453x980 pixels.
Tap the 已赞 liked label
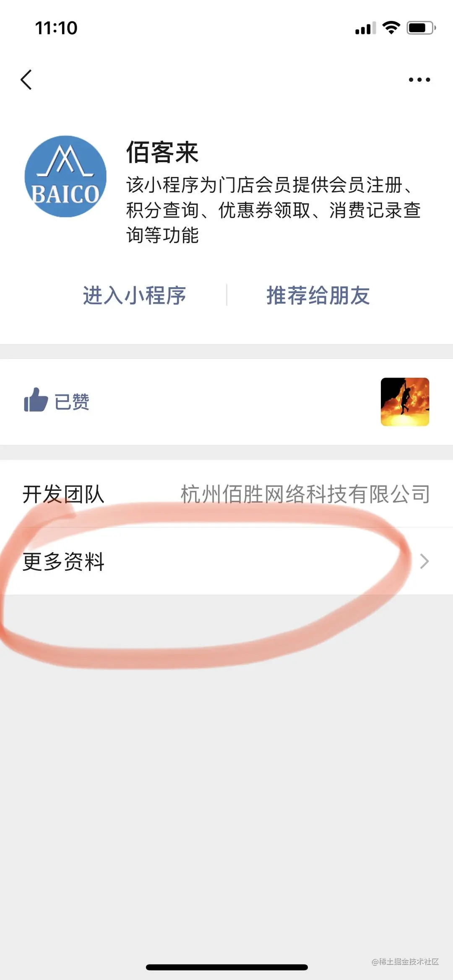(72, 402)
